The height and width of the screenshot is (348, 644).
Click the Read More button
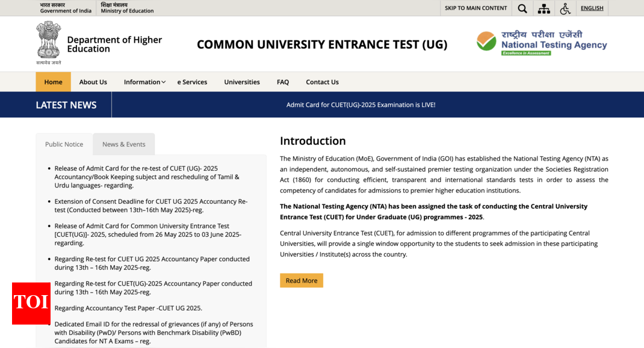tap(301, 281)
